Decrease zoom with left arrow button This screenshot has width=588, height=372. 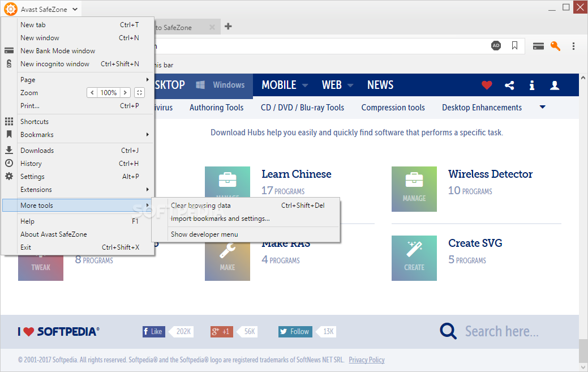click(x=92, y=93)
